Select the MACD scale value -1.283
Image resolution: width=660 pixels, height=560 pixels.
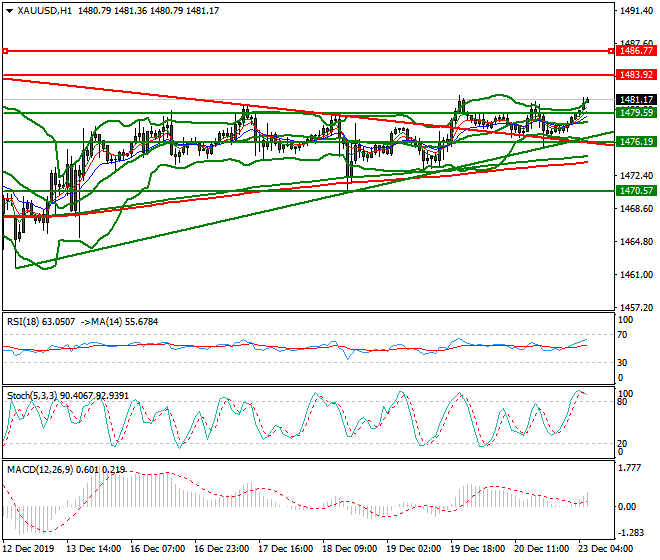[x=630, y=533]
